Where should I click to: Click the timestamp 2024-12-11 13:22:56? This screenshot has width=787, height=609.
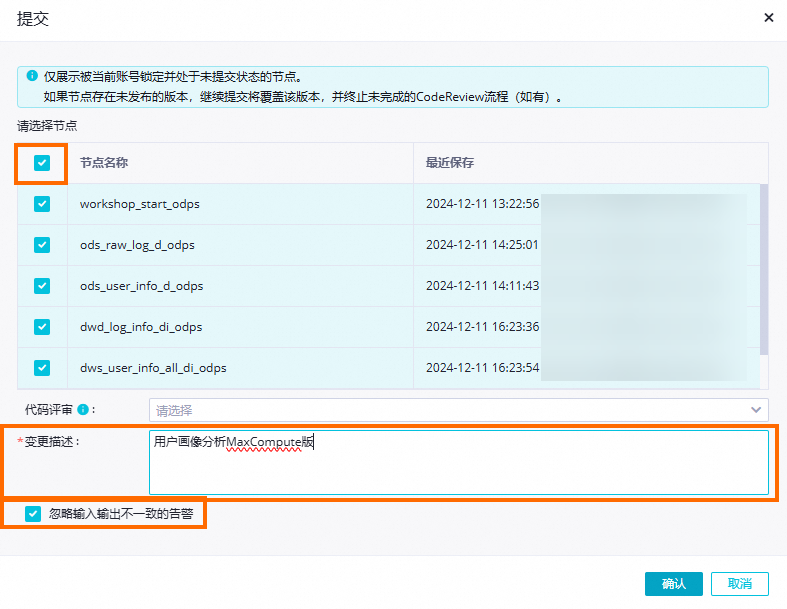click(x=482, y=204)
